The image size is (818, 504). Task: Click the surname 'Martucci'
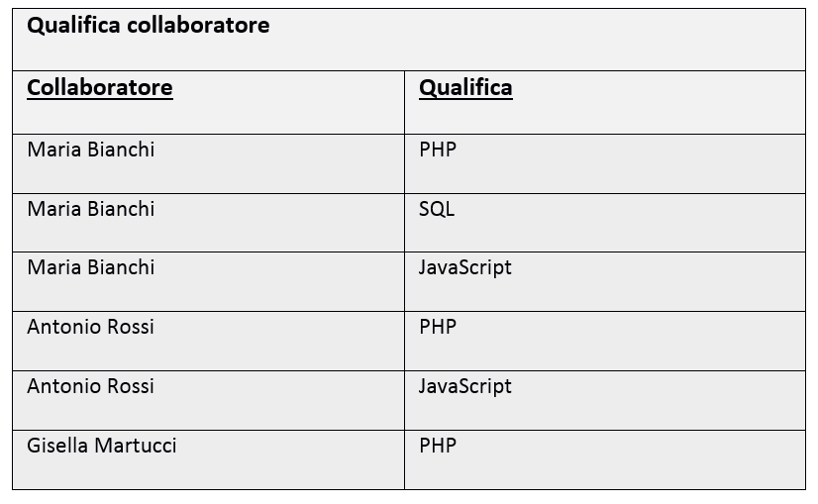tap(136, 446)
